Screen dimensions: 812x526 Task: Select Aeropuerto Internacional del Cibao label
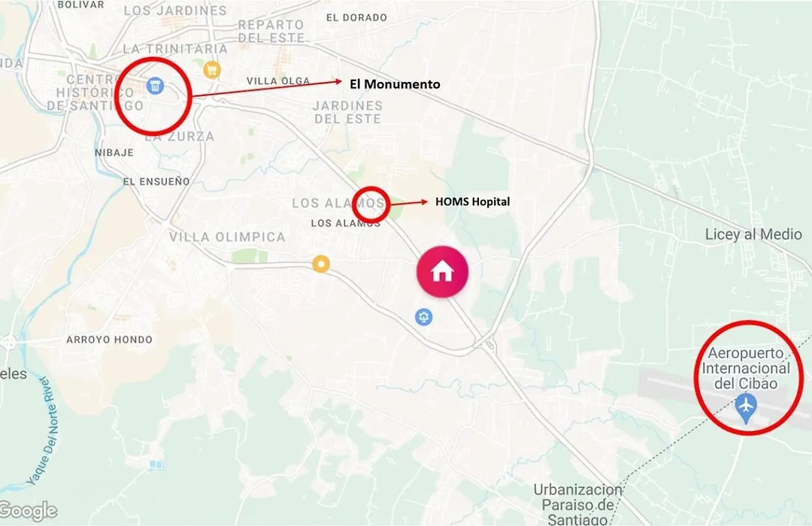tap(746, 368)
